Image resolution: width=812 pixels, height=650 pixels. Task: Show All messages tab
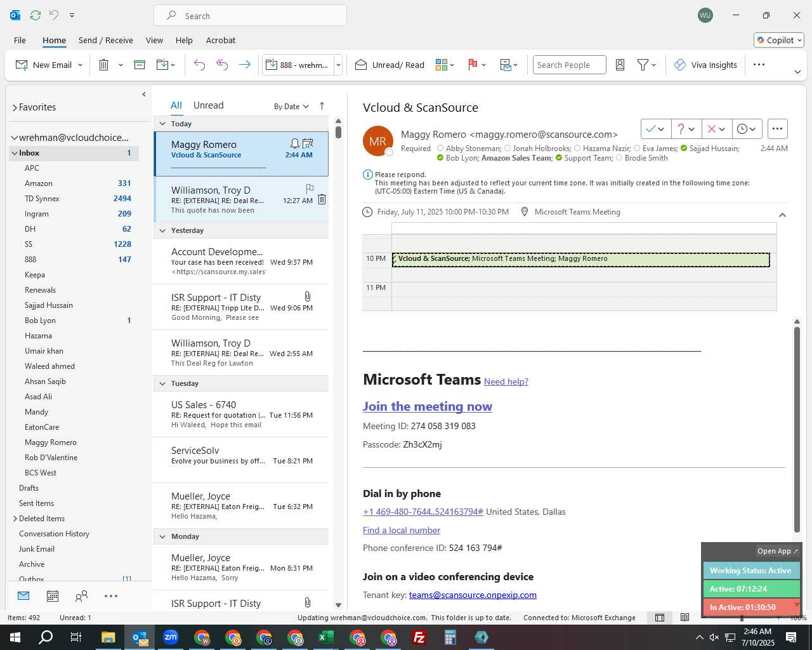tap(176, 105)
